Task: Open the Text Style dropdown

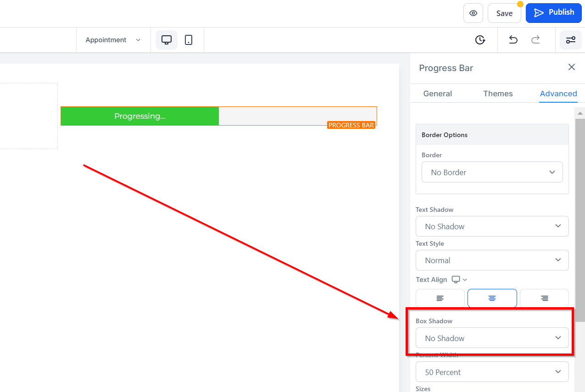Action: click(x=492, y=260)
